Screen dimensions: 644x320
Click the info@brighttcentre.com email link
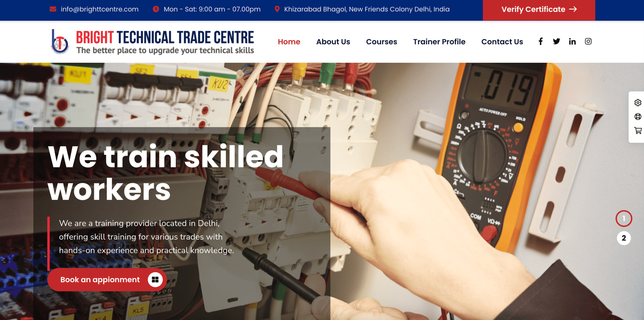pos(100,9)
